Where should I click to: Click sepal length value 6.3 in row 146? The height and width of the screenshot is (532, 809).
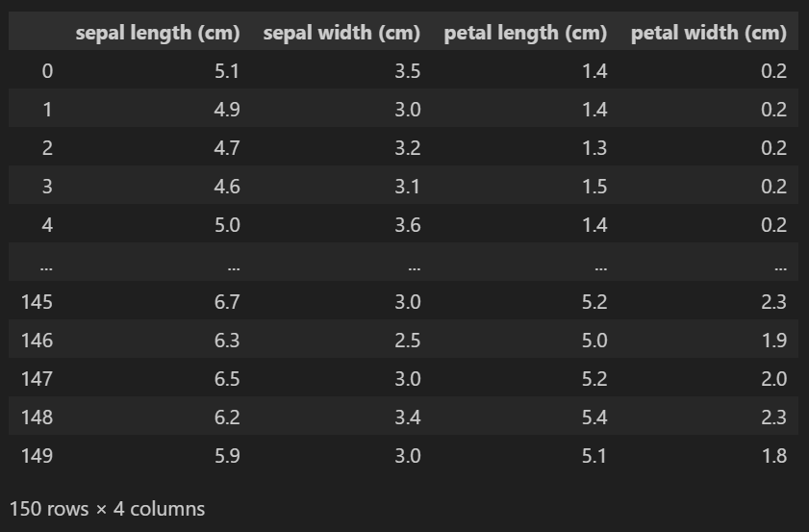point(227,341)
